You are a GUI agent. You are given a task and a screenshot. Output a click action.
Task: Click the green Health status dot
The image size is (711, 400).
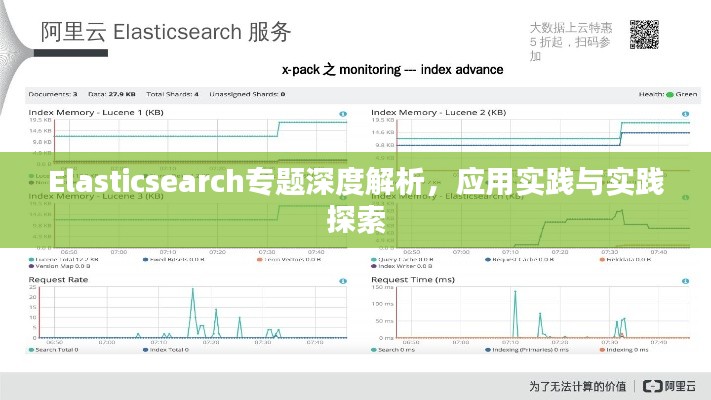pyautogui.click(x=669, y=94)
